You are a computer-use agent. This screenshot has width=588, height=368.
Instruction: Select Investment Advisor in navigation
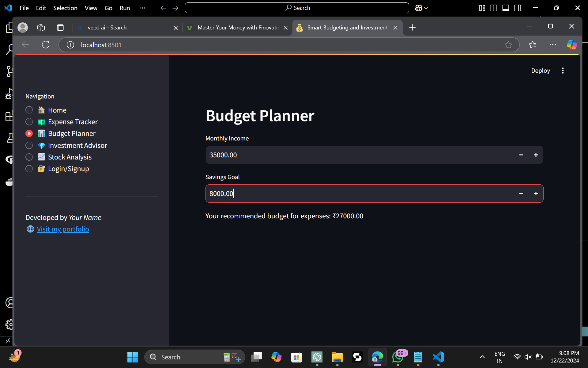[29, 145]
